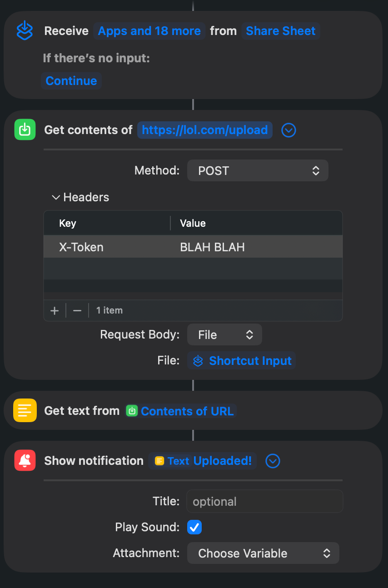Add a header with the plus button
This screenshot has width=388, height=588.
55,310
